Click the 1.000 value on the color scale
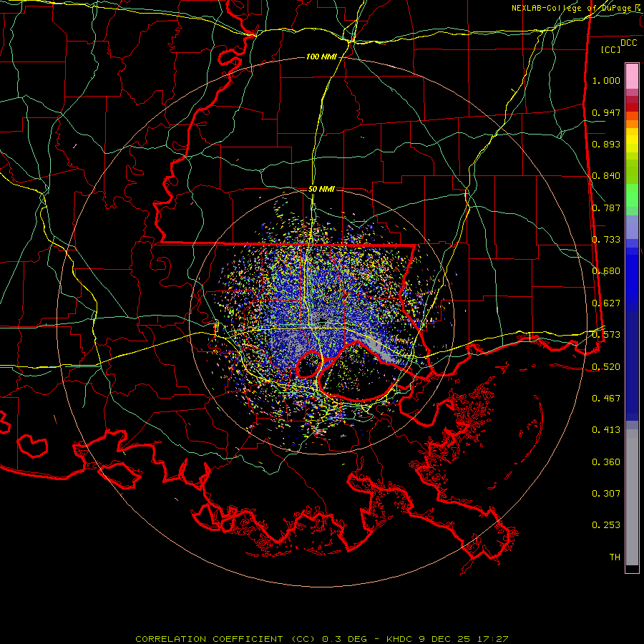The image size is (644, 644). 606,80
